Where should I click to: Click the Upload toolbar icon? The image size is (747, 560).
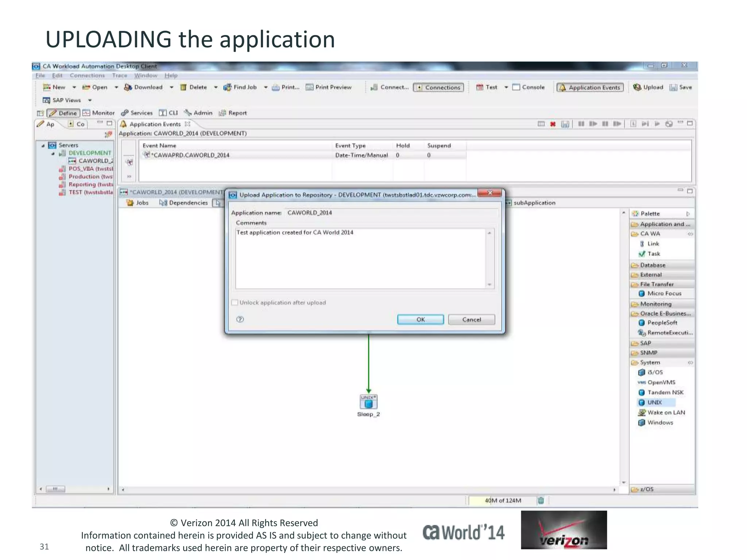point(637,87)
